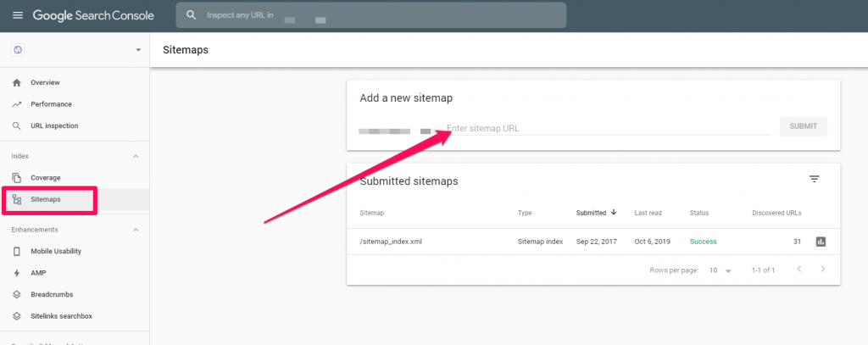868x345 pixels.
Task: Collapse the Index section
Action: pos(136,156)
